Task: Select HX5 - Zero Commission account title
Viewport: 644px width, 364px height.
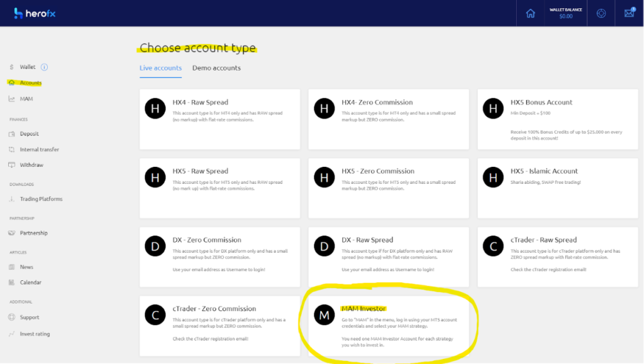Action: pos(378,171)
